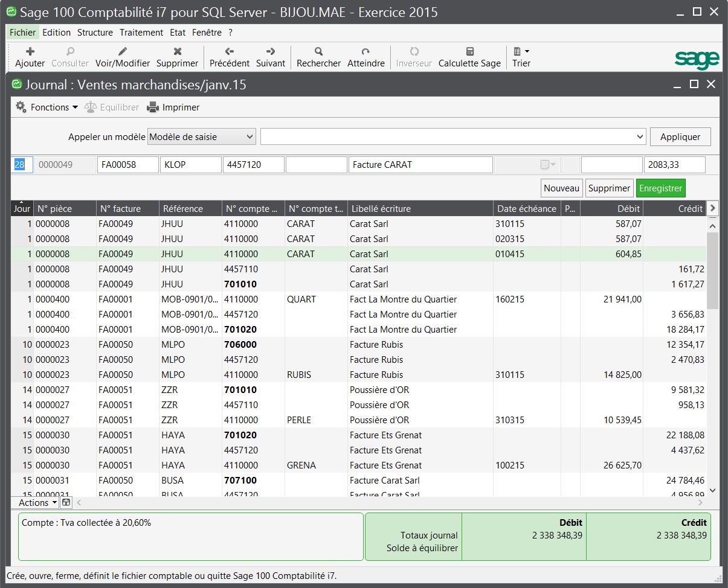The width and height of the screenshot is (728, 588).
Task: Open the Fenêtre menu
Action: (x=207, y=33)
